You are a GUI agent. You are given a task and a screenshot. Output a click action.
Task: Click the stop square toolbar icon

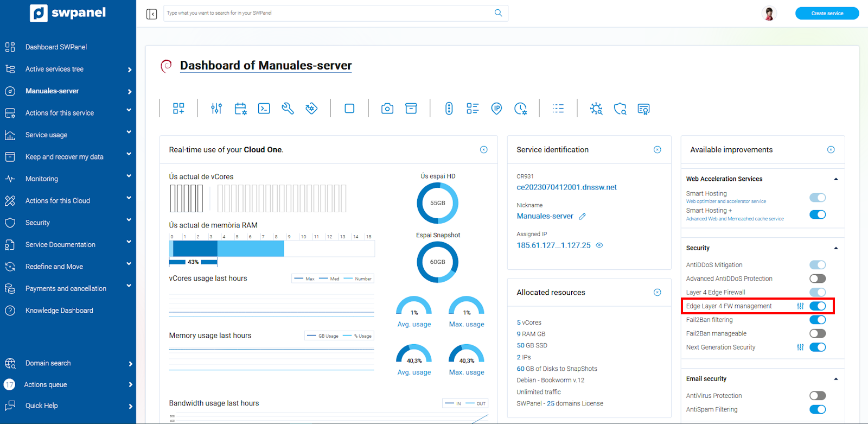coord(349,109)
